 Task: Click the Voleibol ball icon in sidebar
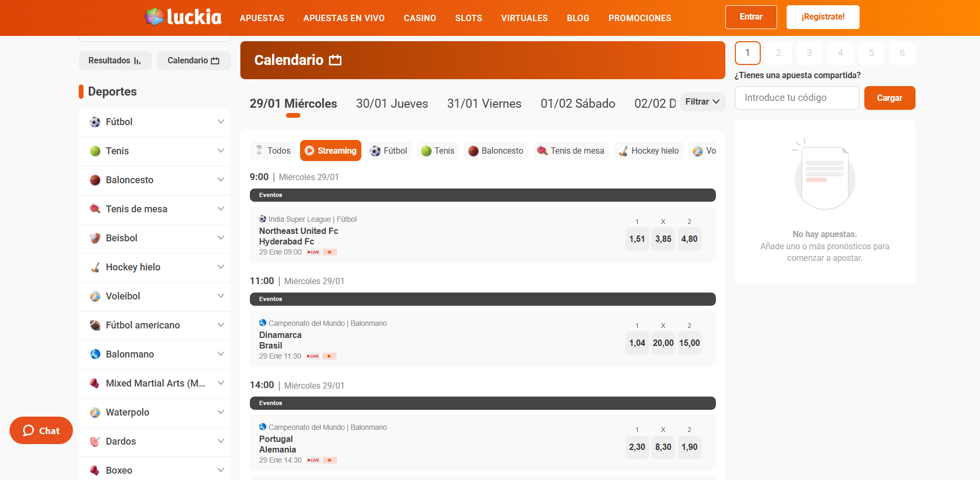(95, 296)
